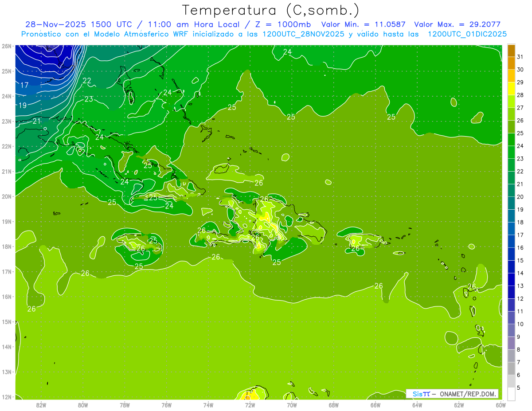Click the "80W" longitude axis label

[x=83, y=405]
